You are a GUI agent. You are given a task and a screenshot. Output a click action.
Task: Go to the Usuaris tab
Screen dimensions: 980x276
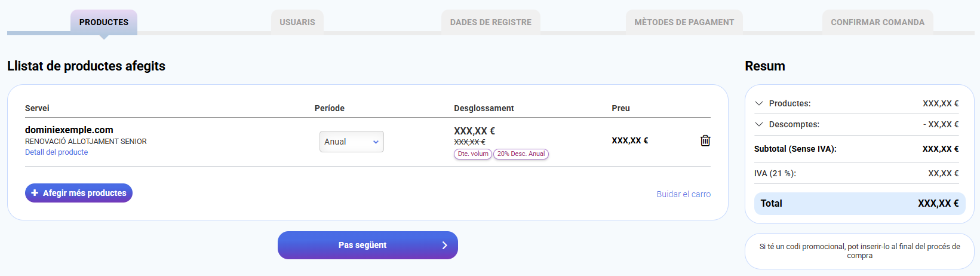coord(297,22)
